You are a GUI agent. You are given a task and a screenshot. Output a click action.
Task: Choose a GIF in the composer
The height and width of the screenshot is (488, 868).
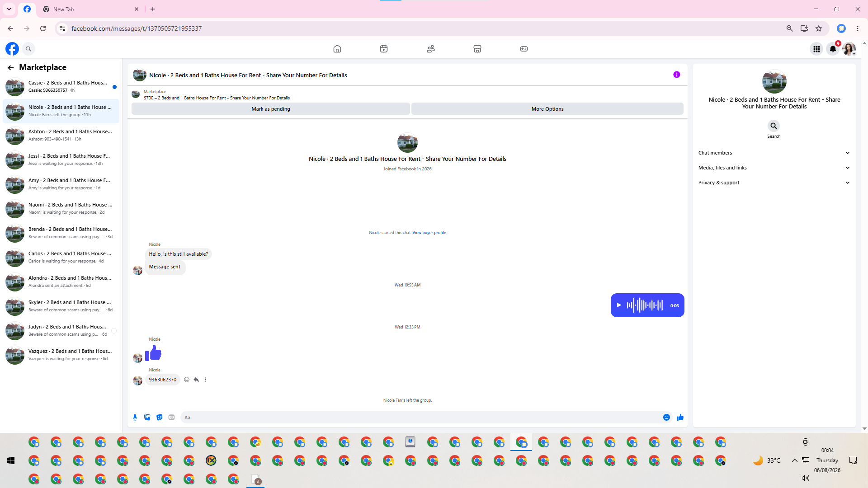point(171,418)
